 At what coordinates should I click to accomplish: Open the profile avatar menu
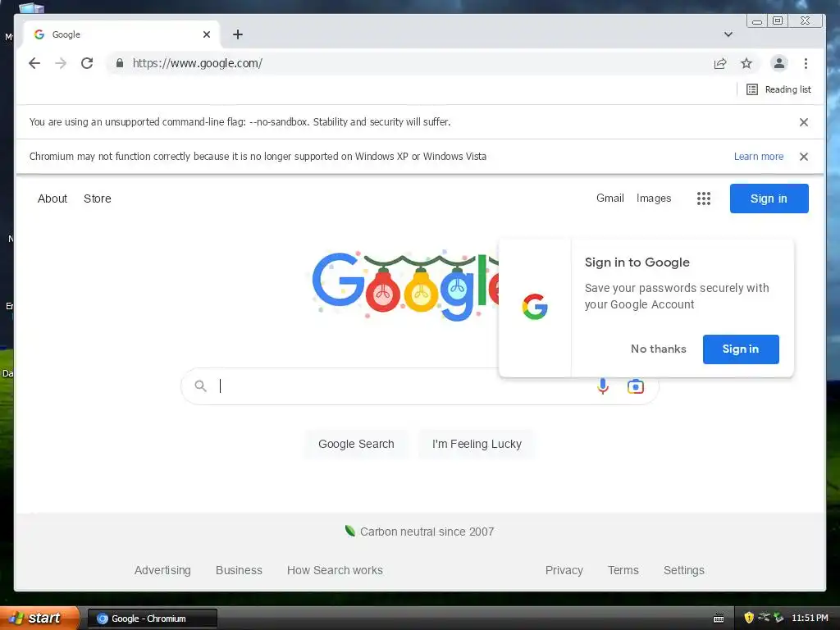coord(779,63)
